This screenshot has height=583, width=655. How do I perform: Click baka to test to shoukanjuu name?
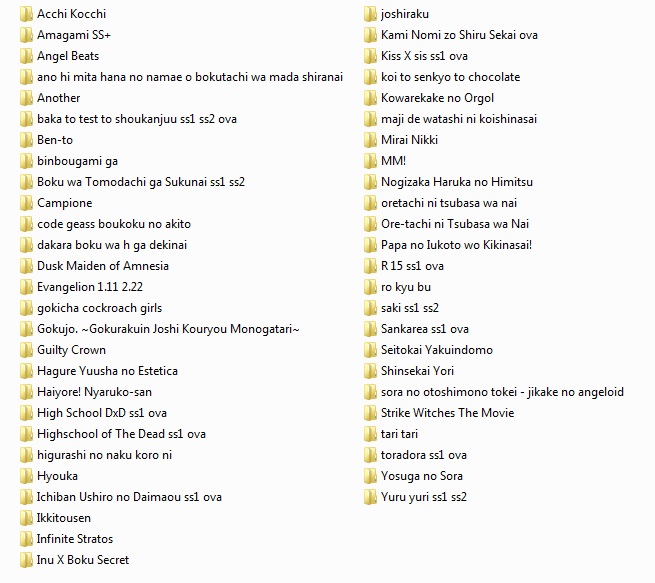tap(137, 119)
